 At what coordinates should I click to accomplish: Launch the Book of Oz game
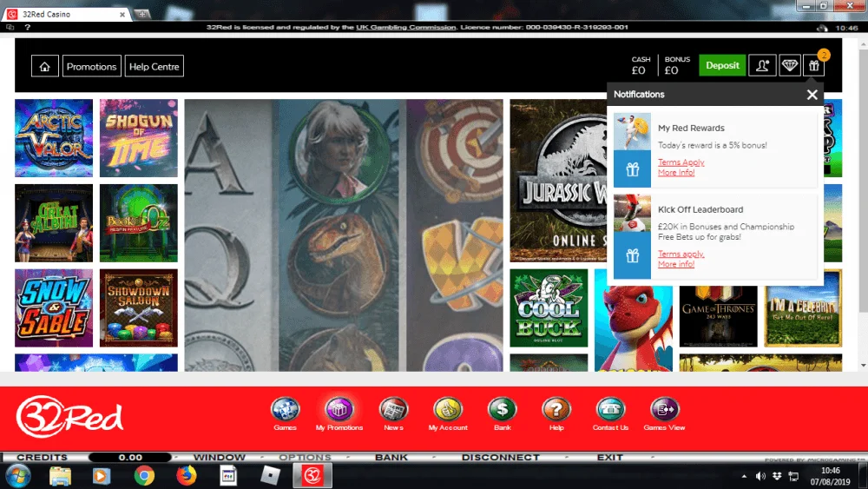[x=138, y=223]
